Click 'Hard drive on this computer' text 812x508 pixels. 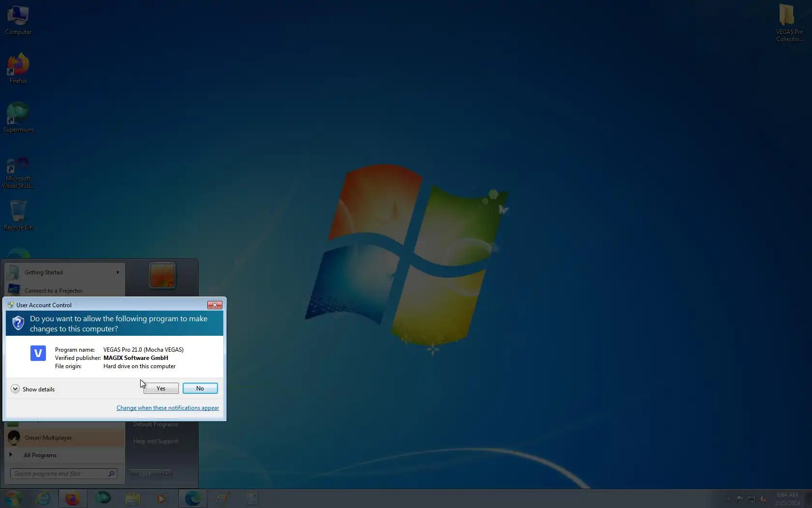click(139, 366)
